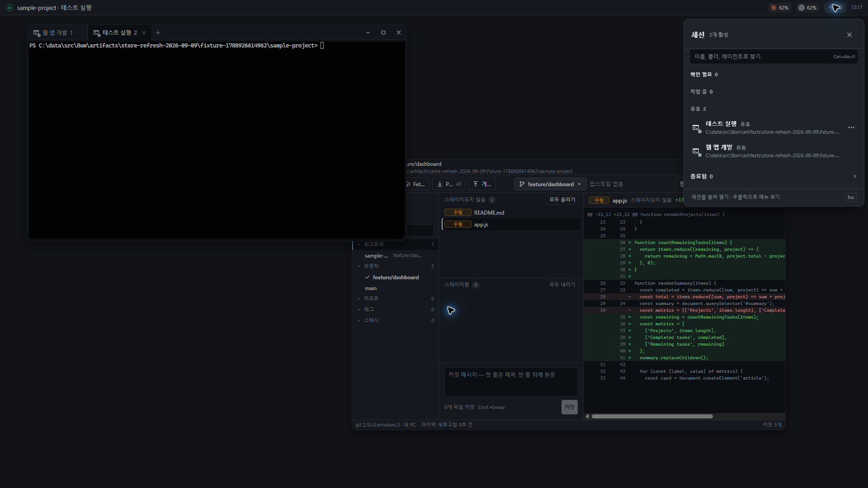Click 모두 내리기 to unstage all
868x488 pixels.
coord(562,284)
